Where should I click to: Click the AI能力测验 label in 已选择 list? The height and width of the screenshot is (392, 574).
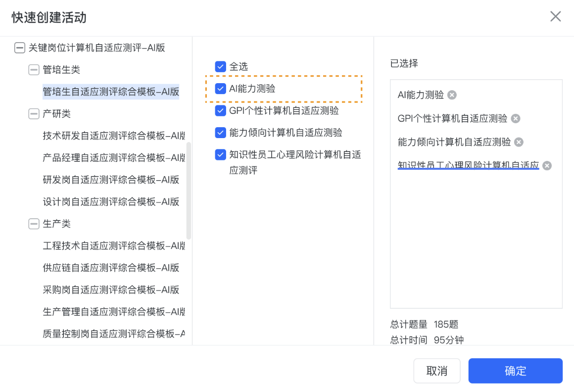click(421, 95)
